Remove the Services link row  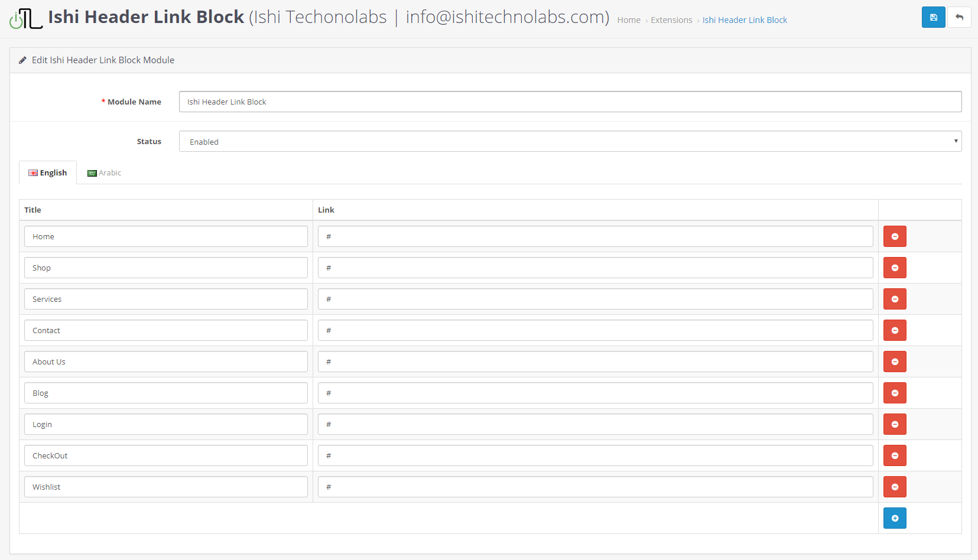[895, 299]
